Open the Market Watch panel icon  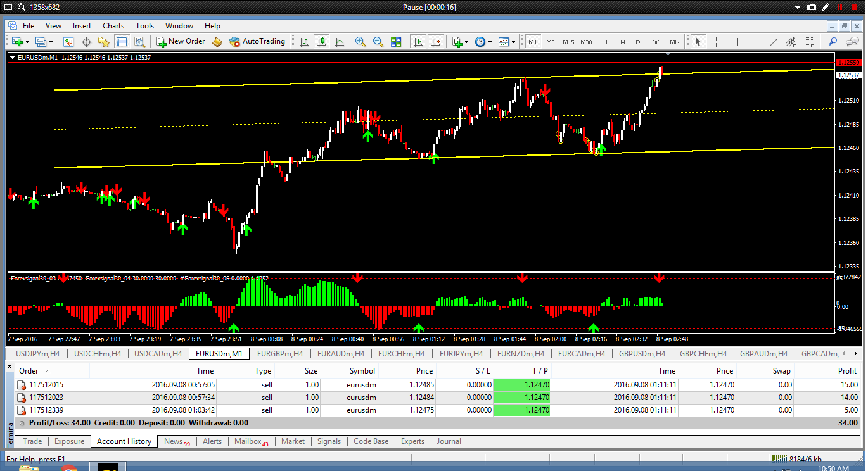pyautogui.click(x=68, y=42)
